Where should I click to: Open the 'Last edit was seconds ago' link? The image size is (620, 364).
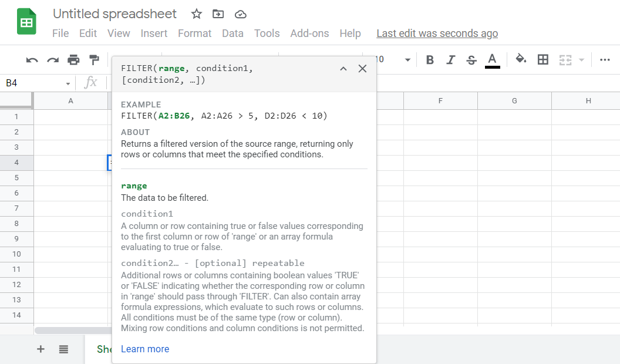coord(437,33)
